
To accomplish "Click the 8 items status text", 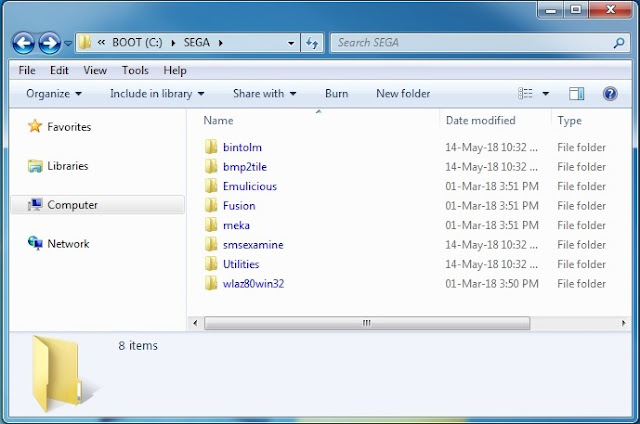I will click(138, 346).
